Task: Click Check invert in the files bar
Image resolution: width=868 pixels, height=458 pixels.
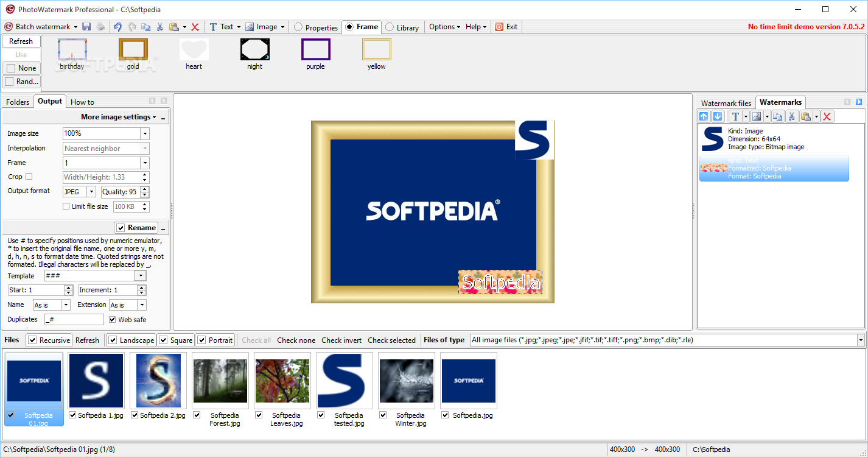Action: pyautogui.click(x=341, y=340)
